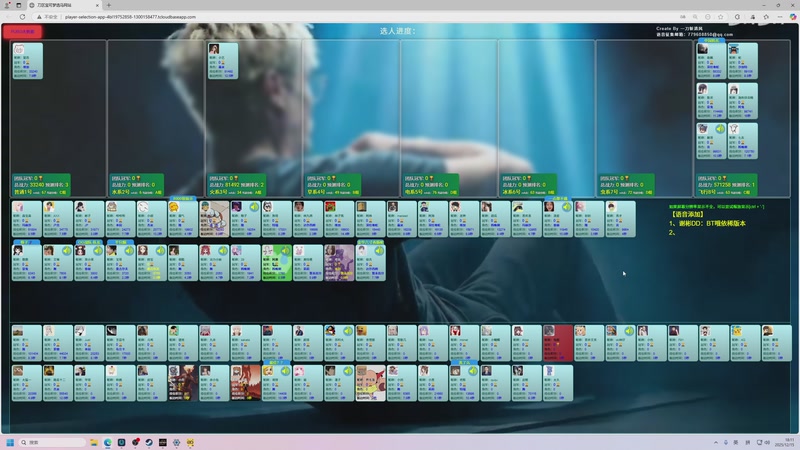The image size is (800, 450).
Task: Select the only player card in the 普通1号 team
Action: click(x=28, y=61)
